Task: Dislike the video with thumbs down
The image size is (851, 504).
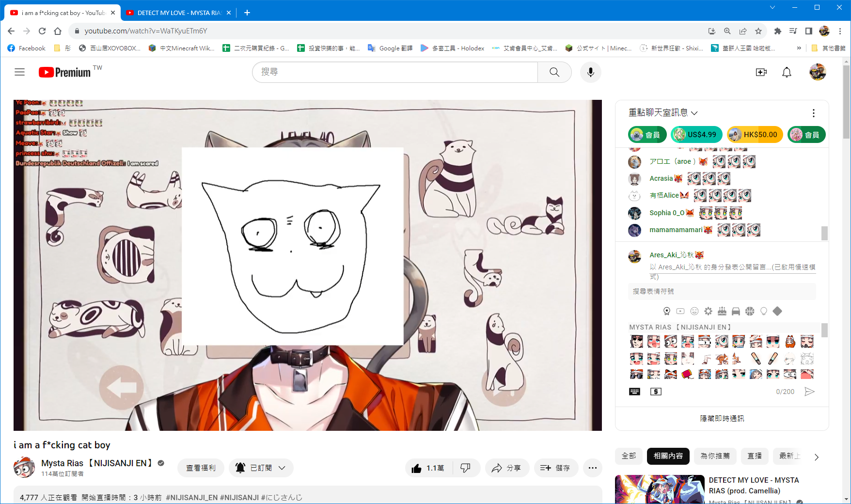Action: [x=466, y=468]
